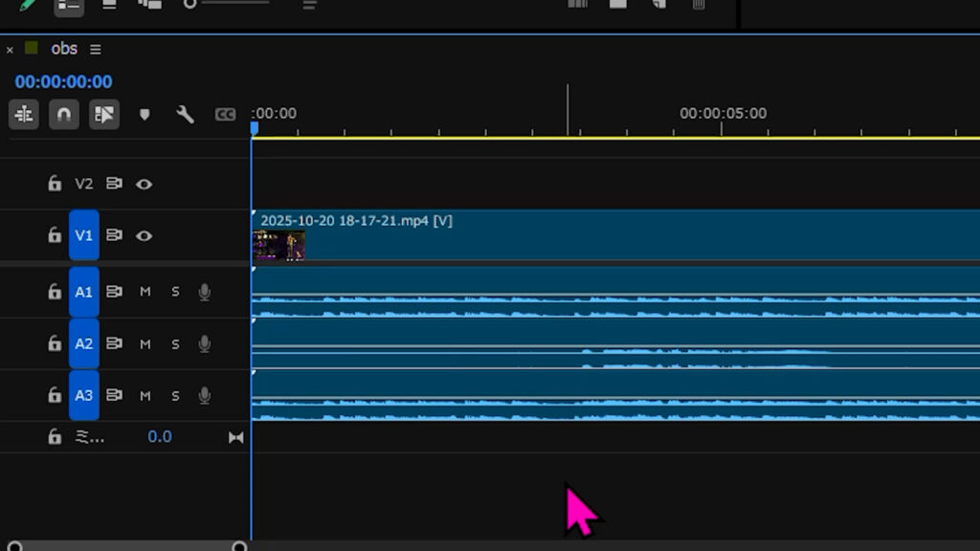The image size is (980, 551).
Task: Click the Linked Selection icon
Action: [x=103, y=115]
